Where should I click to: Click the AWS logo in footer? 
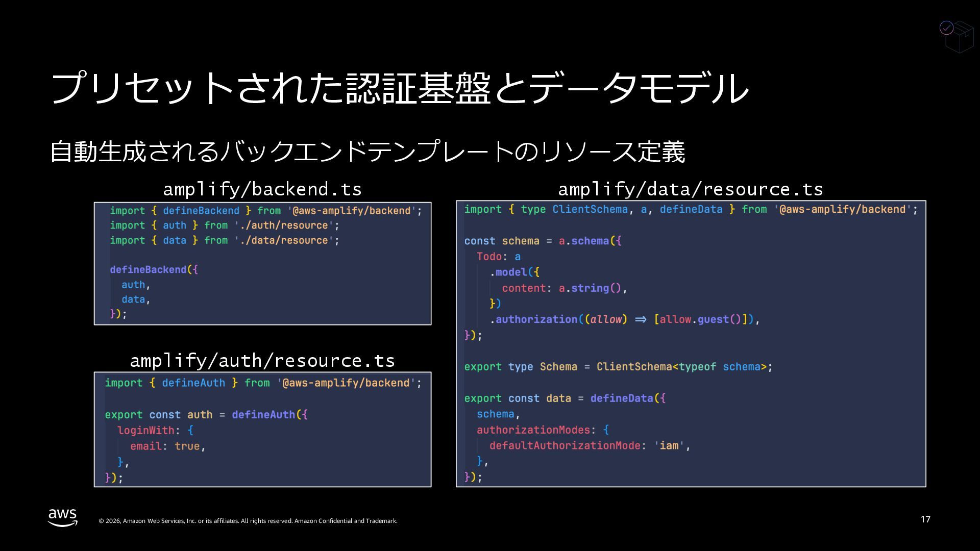pyautogui.click(x=63, y=517)
